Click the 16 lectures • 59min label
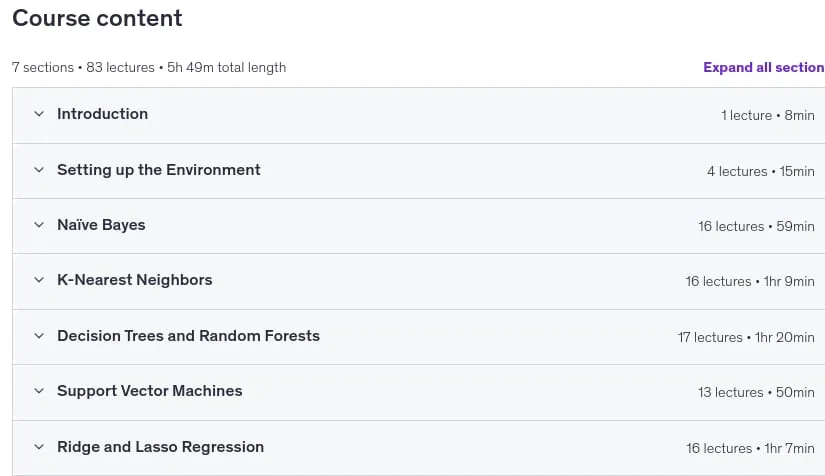Screen dimensions: 825x476 pyautogui.click(x=756, y=226)
